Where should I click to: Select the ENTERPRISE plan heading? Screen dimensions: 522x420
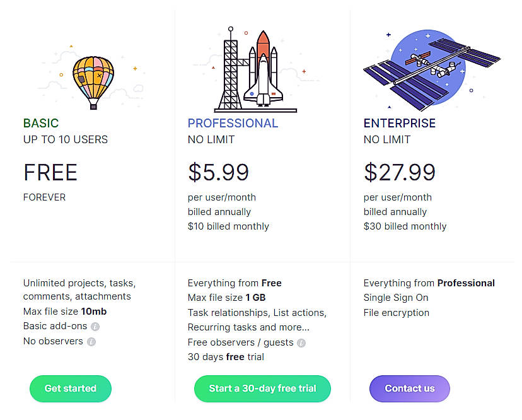point(399,123)
